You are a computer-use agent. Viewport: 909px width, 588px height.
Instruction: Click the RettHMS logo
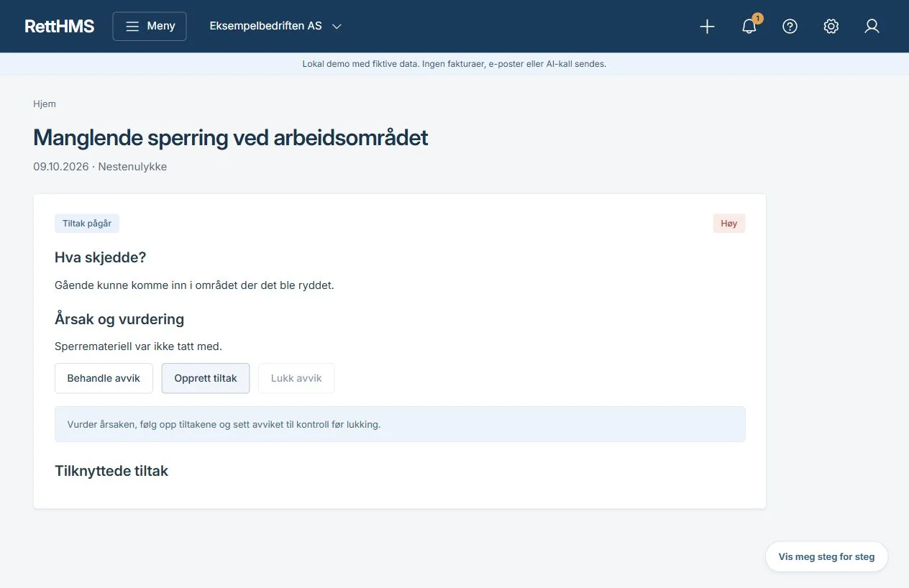pyautogui.click(x=59, y=26)
